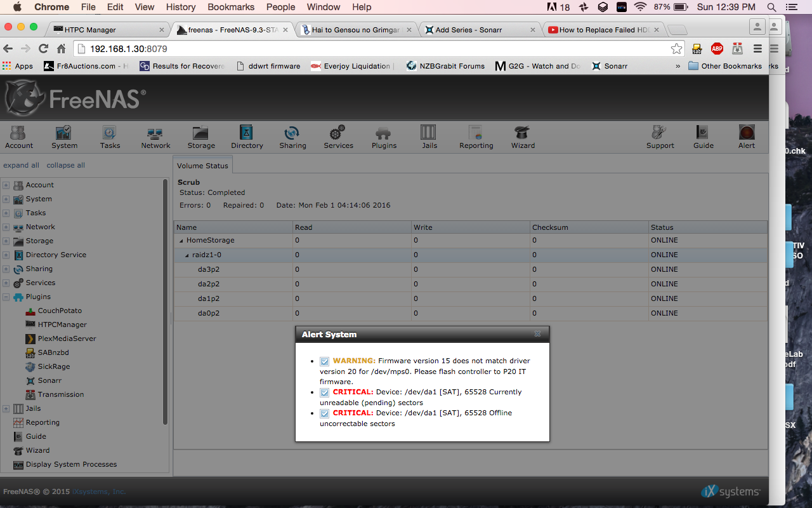Open the Reporting toolbar icon
812x508 pixels.
pyautogui.click(x=476, y=137)
